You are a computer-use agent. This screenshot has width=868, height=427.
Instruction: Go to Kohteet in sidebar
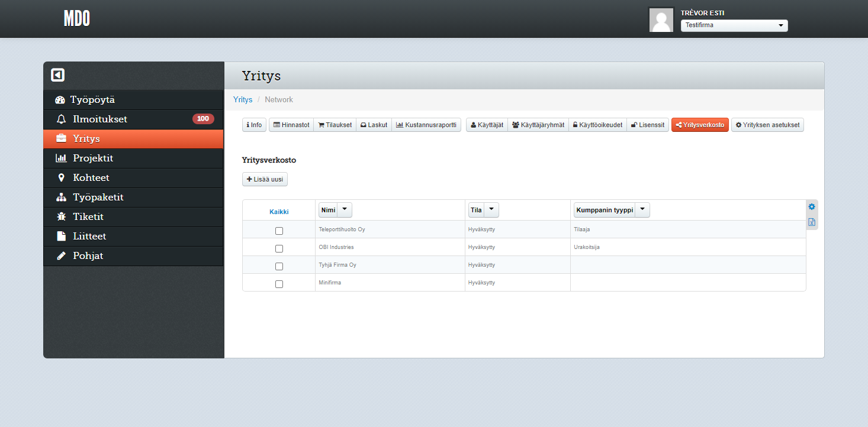(133, 178)
